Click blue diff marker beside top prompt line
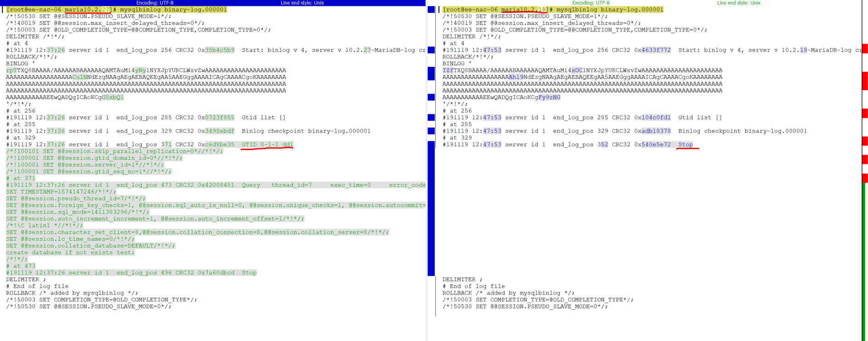 pos(431,10)
